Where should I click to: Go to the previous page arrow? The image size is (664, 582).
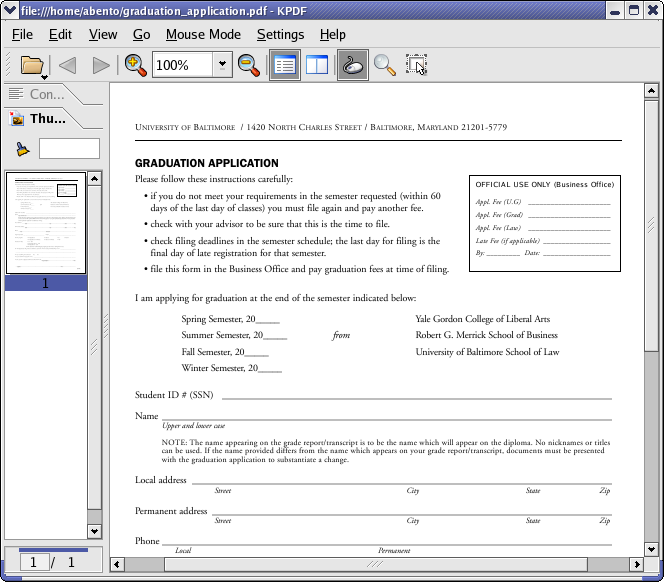(x=67, y=65)
